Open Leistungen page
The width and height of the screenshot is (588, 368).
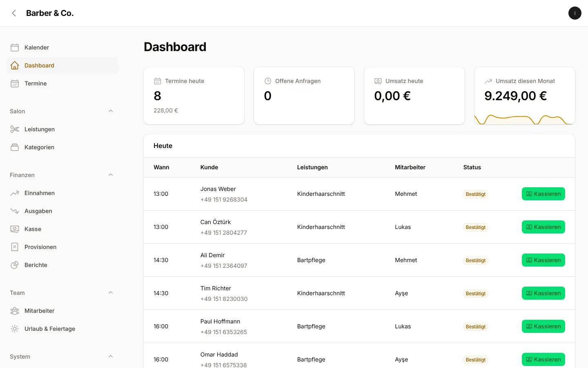click(x=62, y=129)
